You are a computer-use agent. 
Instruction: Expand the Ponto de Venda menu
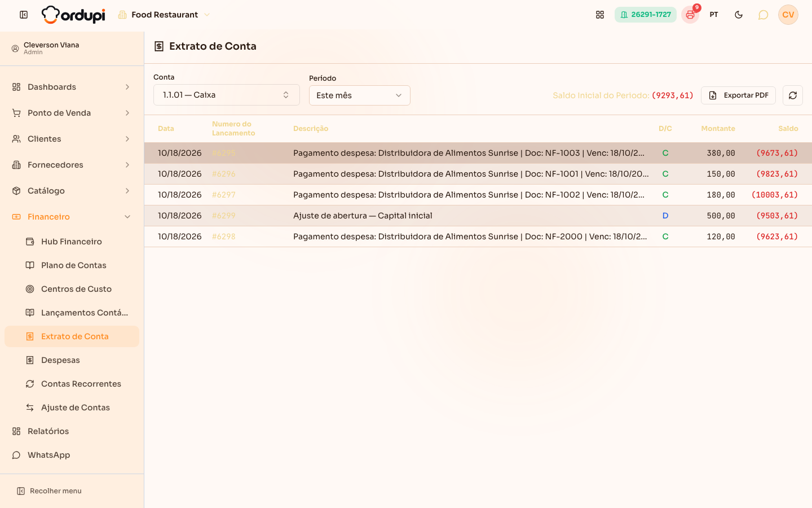(72, 113)
